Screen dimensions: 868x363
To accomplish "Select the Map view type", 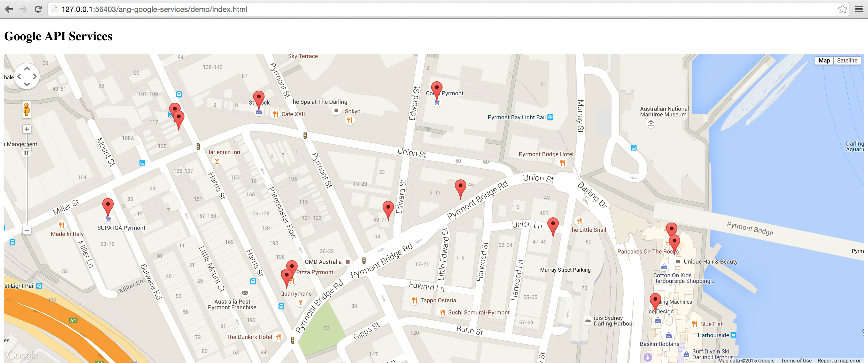I will [824, 61].
